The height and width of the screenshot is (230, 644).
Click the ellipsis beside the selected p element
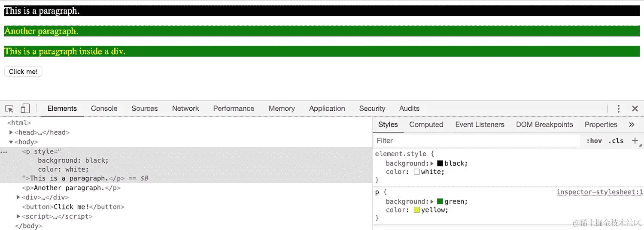(x=3, y=152)
